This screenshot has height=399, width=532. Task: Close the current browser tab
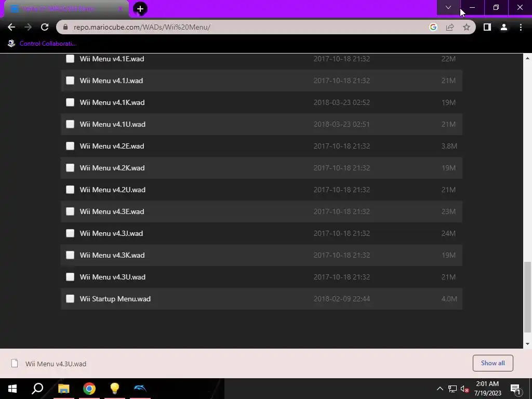120,9
